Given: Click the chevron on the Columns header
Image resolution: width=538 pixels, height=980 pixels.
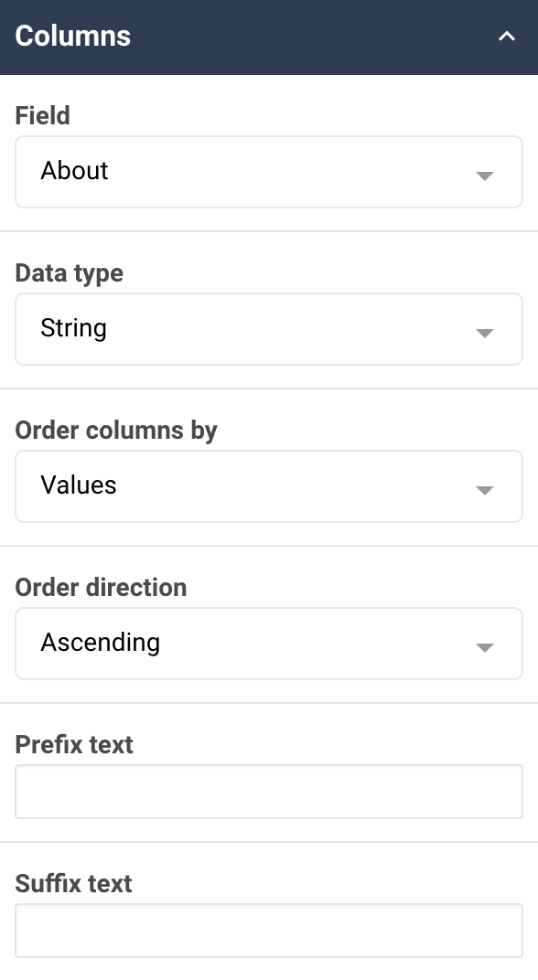Looking at the screenshot, I should [x=506, y=37].
